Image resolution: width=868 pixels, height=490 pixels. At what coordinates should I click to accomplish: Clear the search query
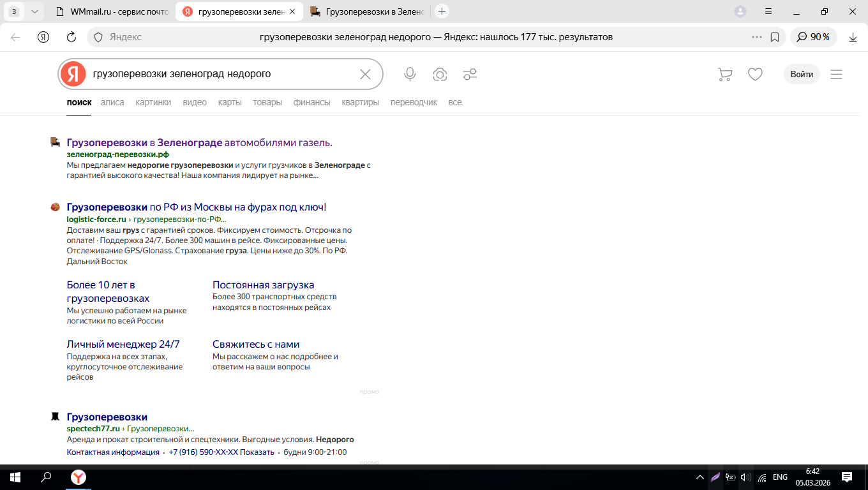365,74
